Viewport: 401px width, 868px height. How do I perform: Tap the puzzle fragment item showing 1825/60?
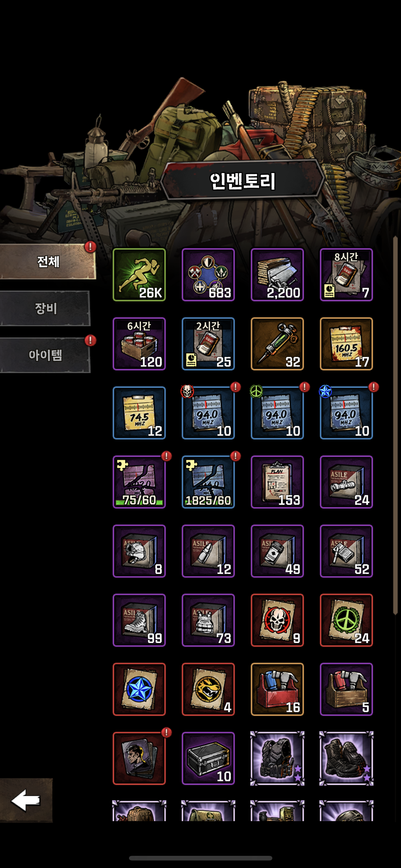[208, 482]
